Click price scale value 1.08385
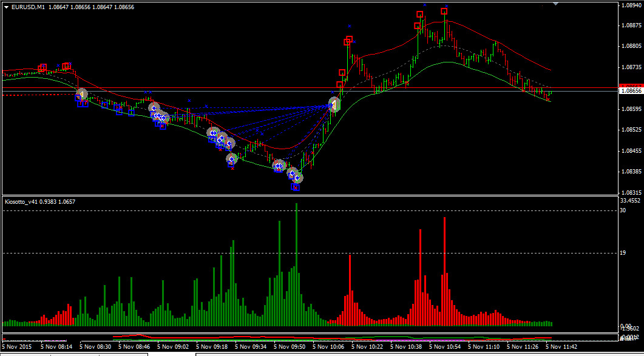Image resolution: width=644 pixels, height=356 pixels. (632, 172)
